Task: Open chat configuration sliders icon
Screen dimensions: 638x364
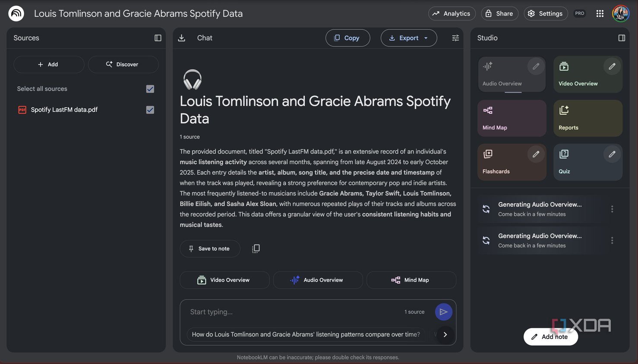Action: tap(455, 38)
